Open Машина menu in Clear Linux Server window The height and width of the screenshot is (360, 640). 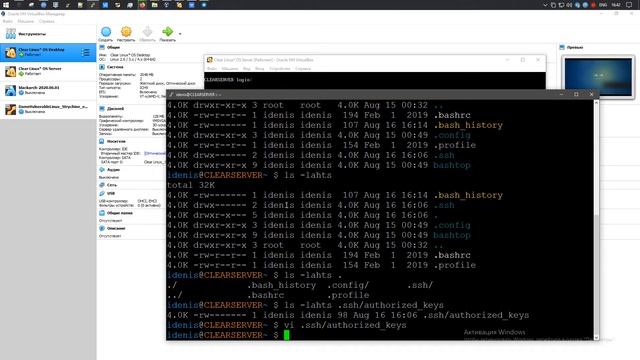pyautogui.click(x=230, y=69)
